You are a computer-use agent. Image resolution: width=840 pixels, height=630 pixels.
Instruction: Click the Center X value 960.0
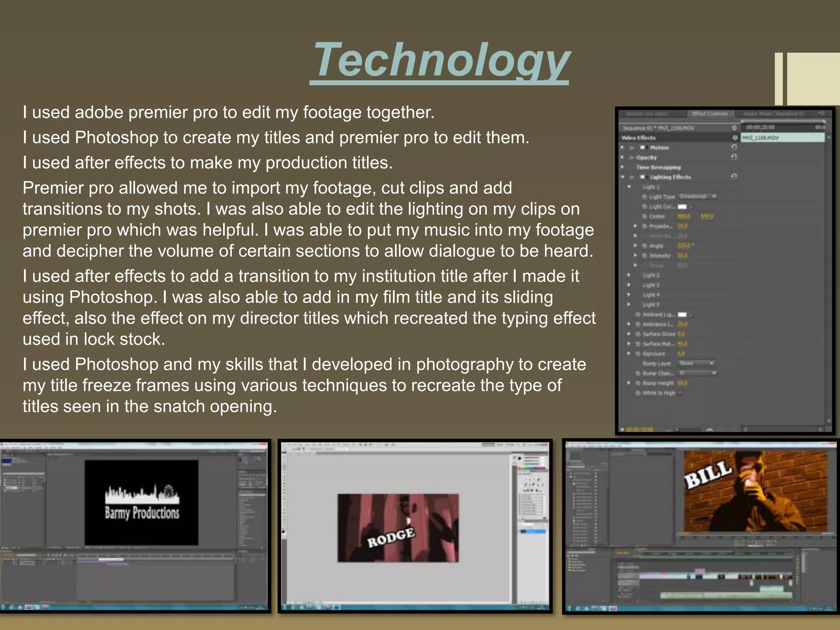684,216
